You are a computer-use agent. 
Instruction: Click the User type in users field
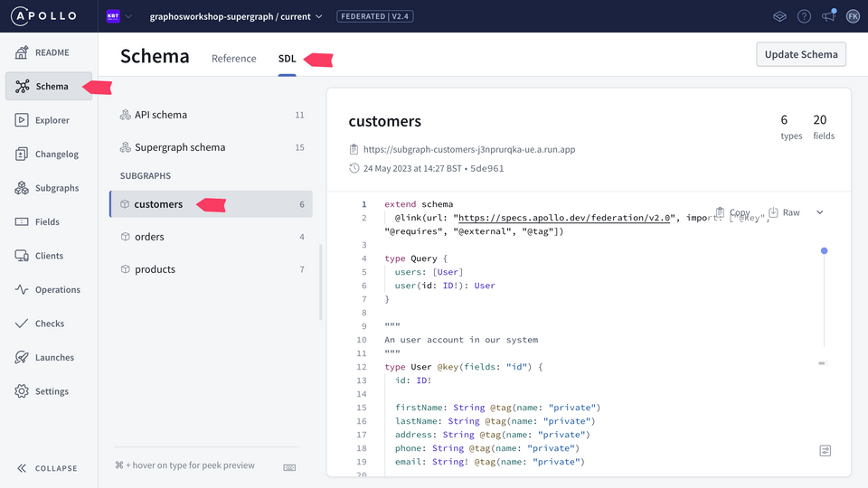point(448,272)
